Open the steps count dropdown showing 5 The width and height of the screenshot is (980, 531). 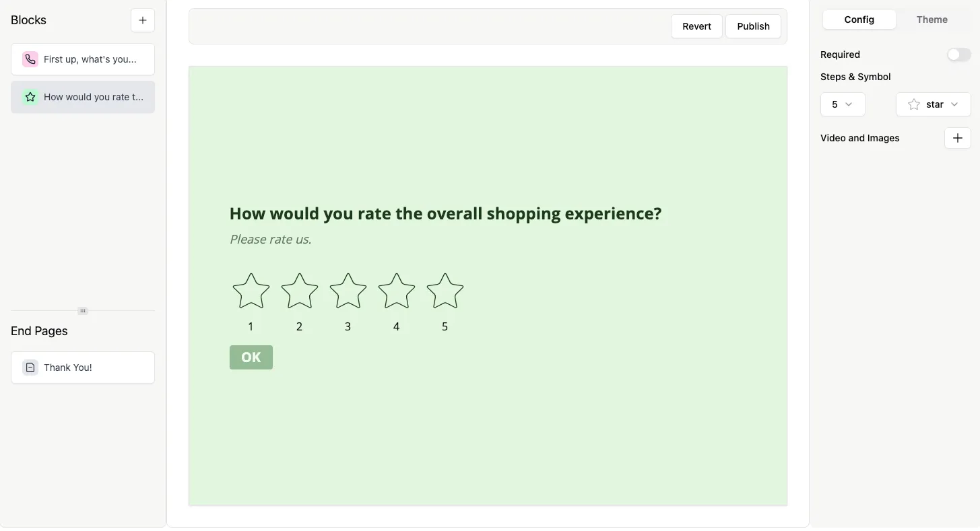(x=842, y=104)
